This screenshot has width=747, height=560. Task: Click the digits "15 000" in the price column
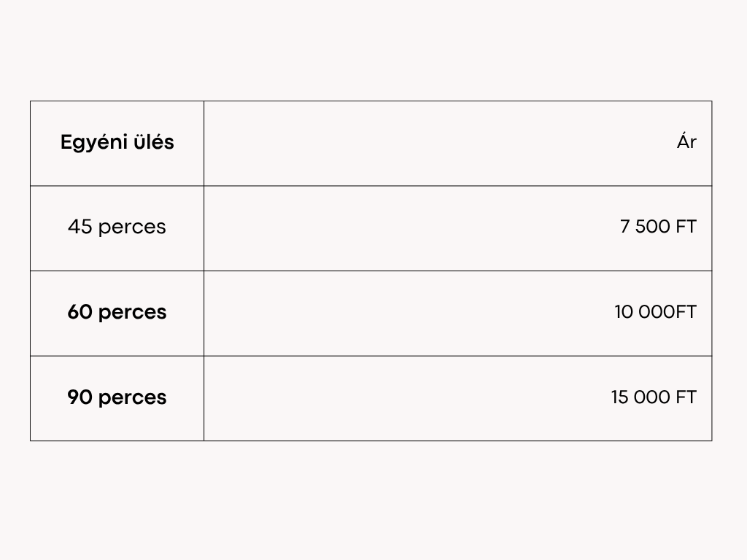[x=640, y=397]
